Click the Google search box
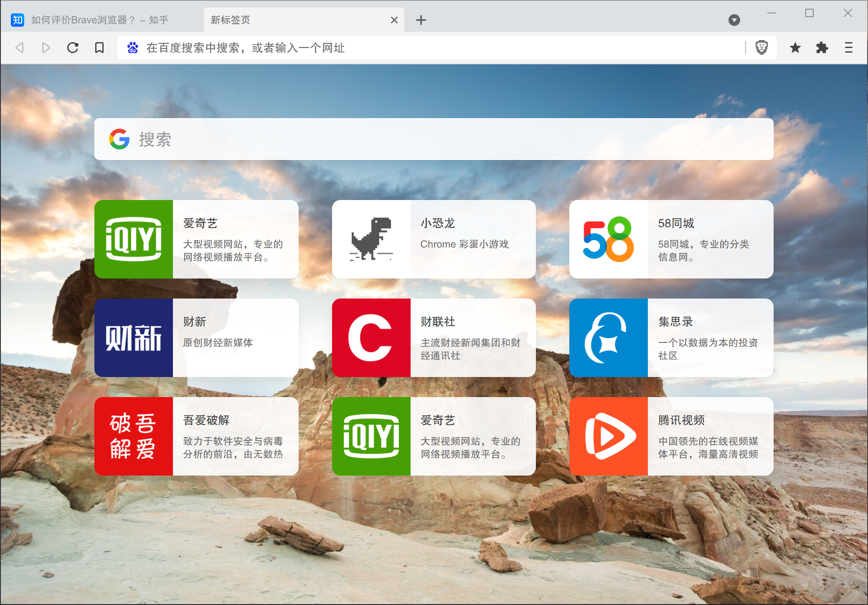This screenshot has width=868, height=605. click(434, 139)
